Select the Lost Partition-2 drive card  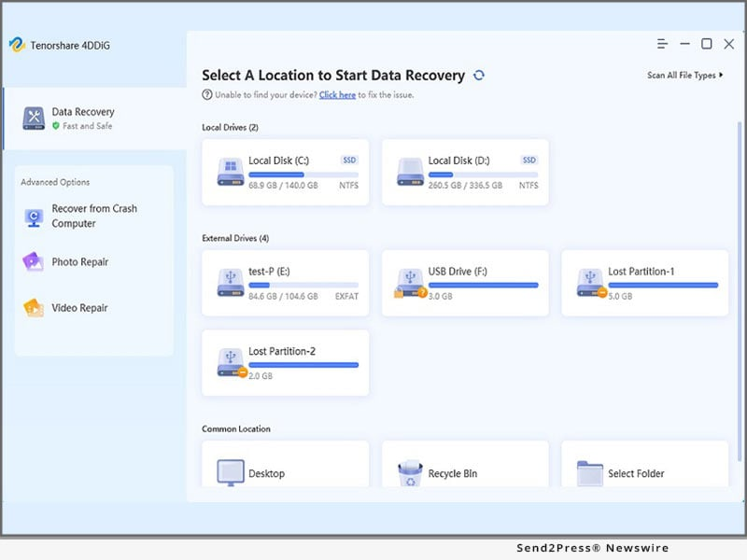[285, 362]
